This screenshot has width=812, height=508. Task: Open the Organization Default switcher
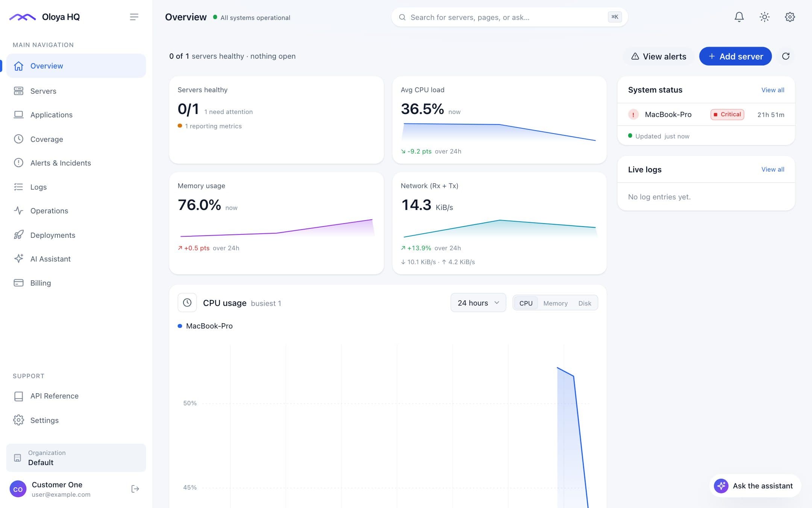76,458
